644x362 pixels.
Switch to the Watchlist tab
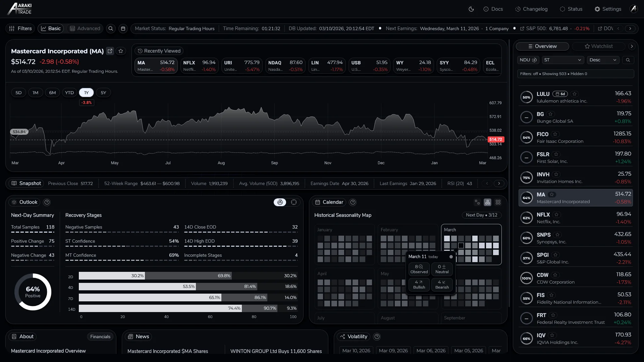599,46
